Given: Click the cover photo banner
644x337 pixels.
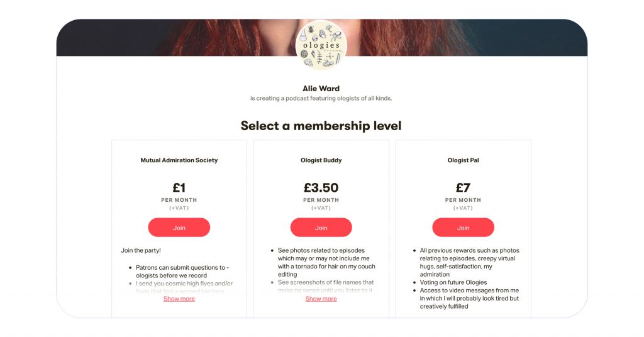Looking at the screenshot, I should (x=157, y=38).
